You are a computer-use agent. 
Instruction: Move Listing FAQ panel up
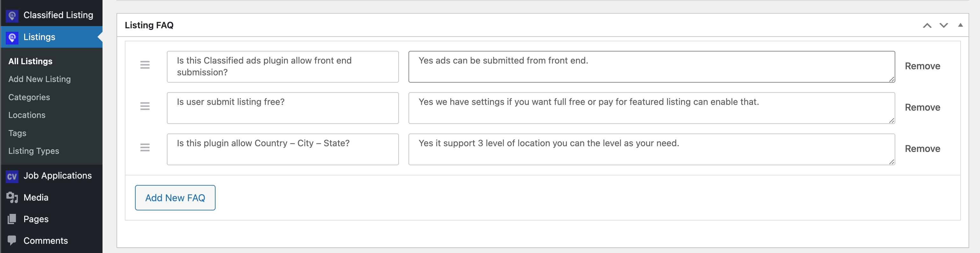click(927, 25)
